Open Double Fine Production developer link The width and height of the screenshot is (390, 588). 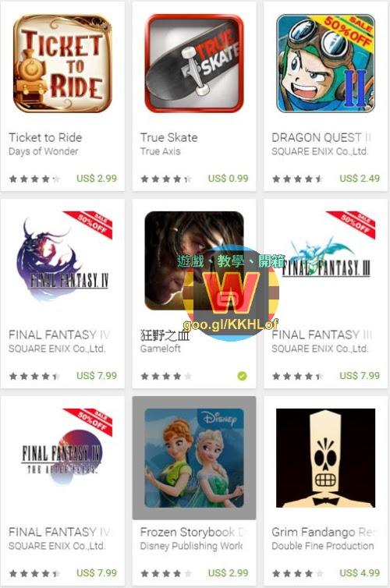pos(323,546)
